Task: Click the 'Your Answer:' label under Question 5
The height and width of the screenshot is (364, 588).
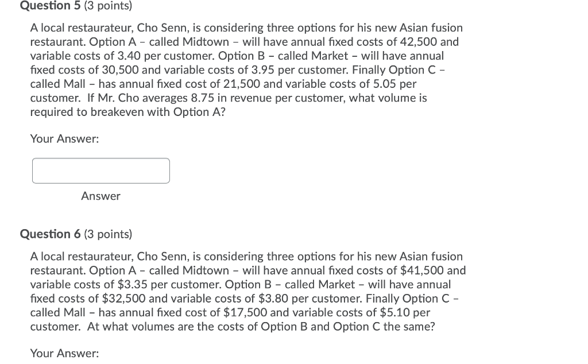Action: point(64,138)
